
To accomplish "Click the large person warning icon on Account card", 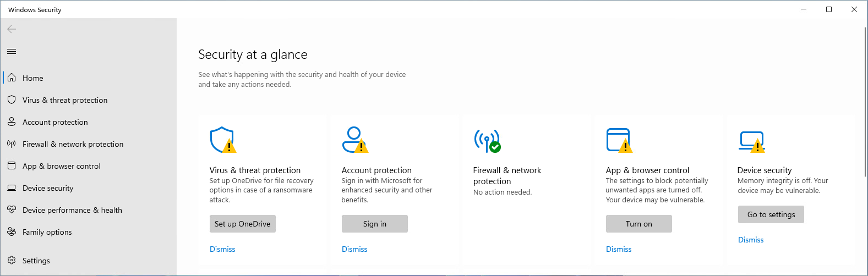I will tap(355, 140).
